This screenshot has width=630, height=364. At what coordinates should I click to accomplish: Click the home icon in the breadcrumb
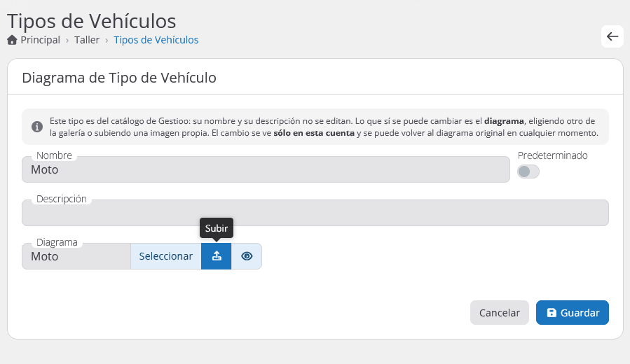point(12,40)
